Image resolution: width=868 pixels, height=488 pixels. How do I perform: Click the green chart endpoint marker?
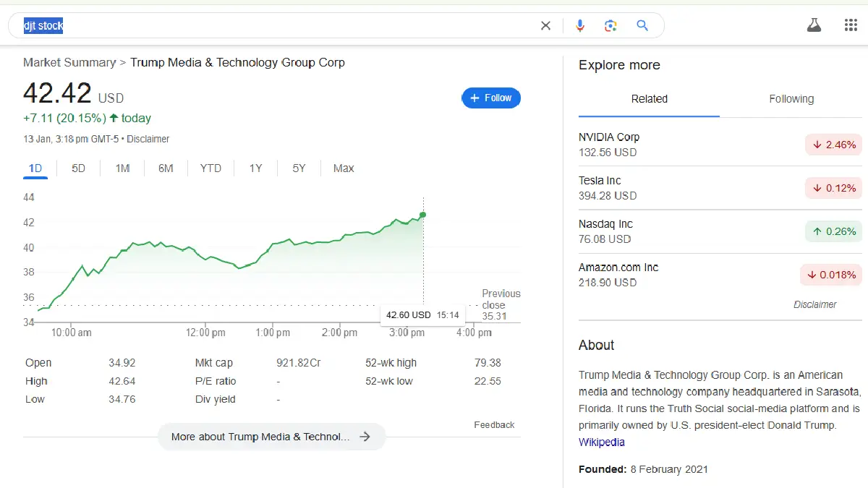422,215
